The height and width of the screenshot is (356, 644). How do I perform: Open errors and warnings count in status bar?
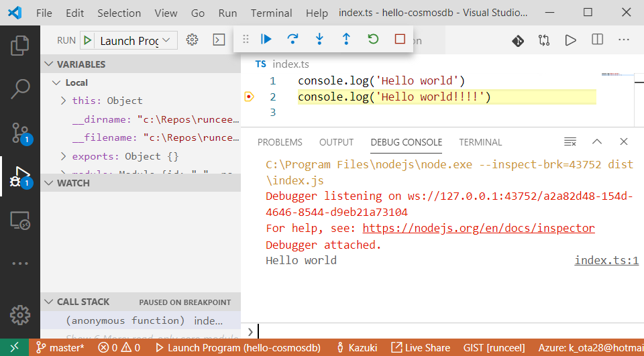click(119, 348)
